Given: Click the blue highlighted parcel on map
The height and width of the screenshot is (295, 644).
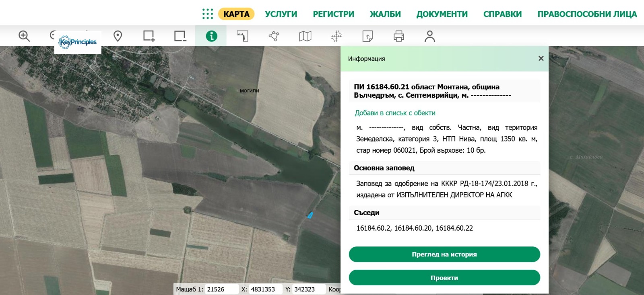Looking at the screenshot, I should pyautogui.click(x=310, y=215).
